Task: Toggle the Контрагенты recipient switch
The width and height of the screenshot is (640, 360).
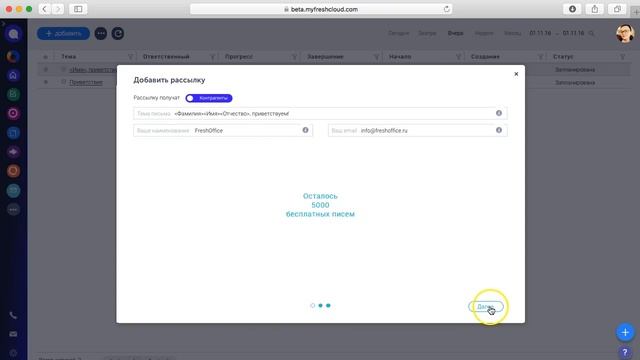Action: tap(209, 98)
